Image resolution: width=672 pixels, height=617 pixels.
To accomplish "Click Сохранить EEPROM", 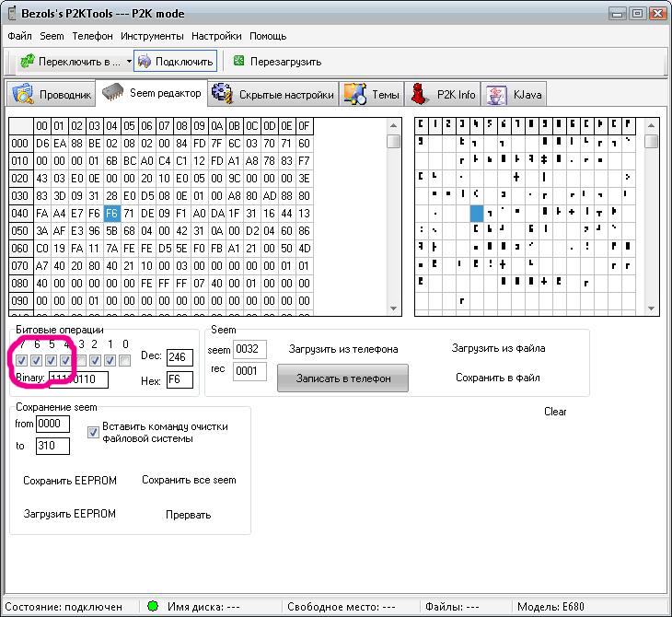I will 70,480.
